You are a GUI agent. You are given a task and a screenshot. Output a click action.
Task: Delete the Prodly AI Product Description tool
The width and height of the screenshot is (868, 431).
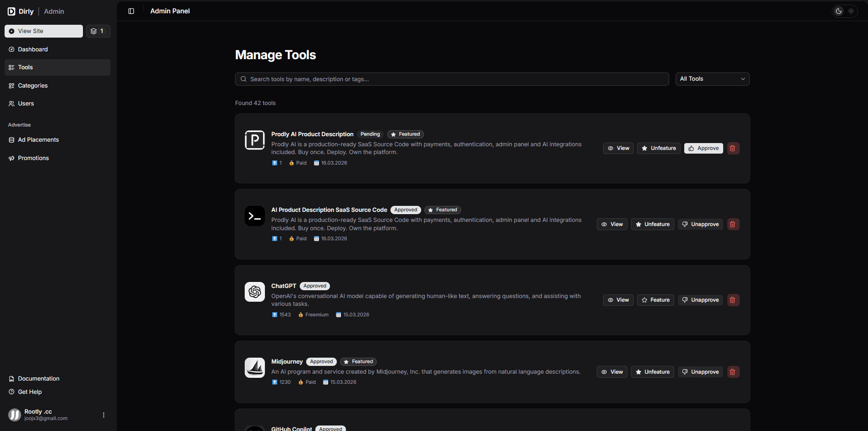tap(733, 148)
